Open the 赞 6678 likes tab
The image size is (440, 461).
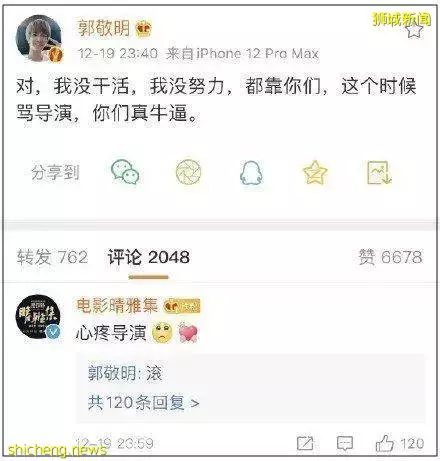pyautogui.click(x=390, y=257)
